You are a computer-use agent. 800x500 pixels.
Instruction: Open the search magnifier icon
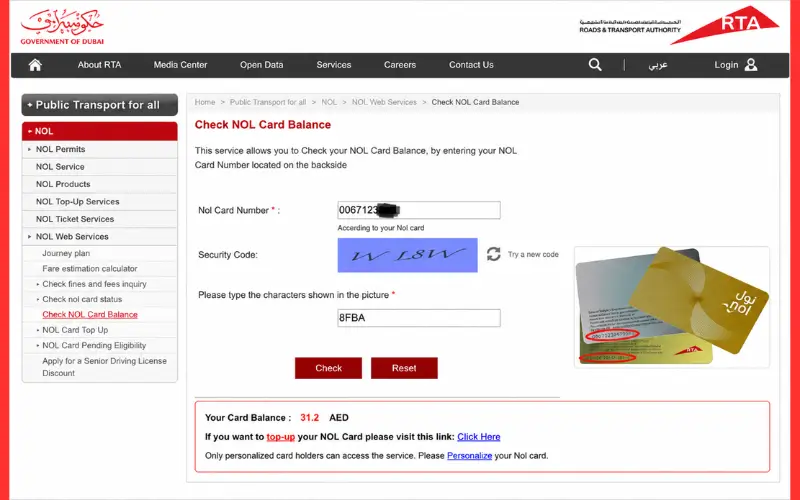(x=595, y=65)
